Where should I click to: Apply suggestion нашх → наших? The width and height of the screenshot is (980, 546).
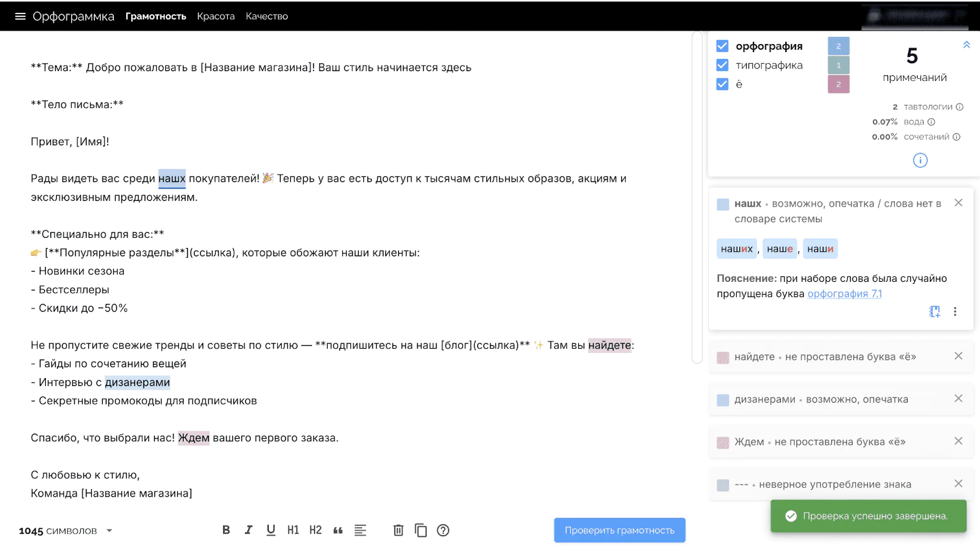click(737, 249)
